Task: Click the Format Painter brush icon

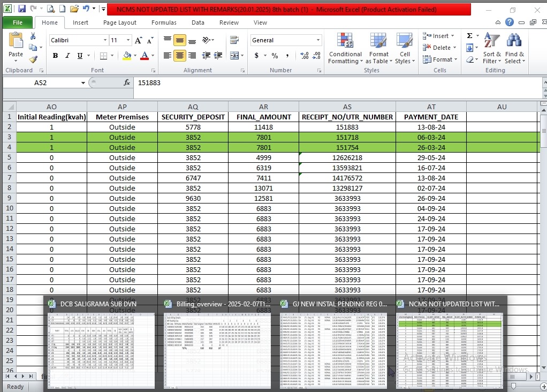Action: 33,59
